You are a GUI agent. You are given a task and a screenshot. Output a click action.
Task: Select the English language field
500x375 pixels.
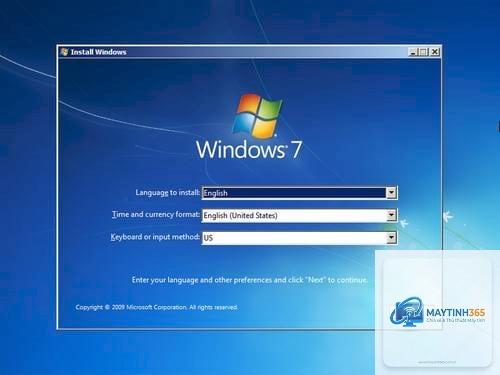(299, 193)
